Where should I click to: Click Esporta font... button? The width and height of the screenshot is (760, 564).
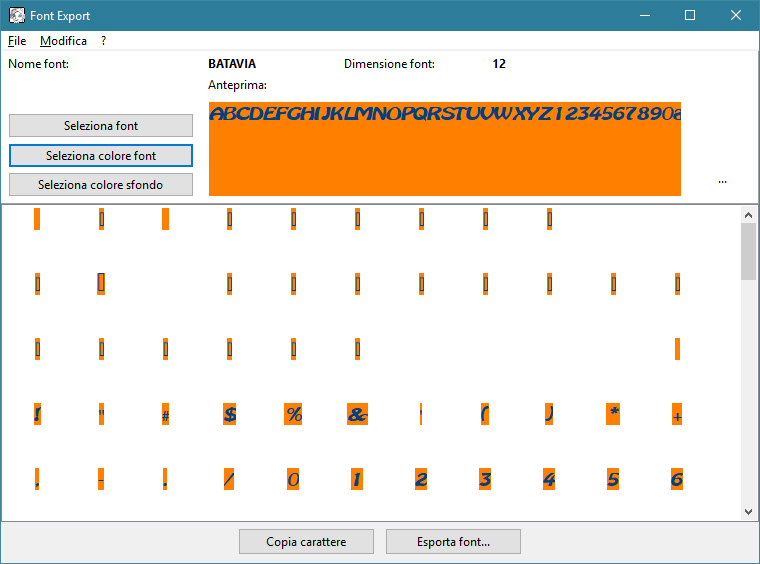(x=453, y=542)
